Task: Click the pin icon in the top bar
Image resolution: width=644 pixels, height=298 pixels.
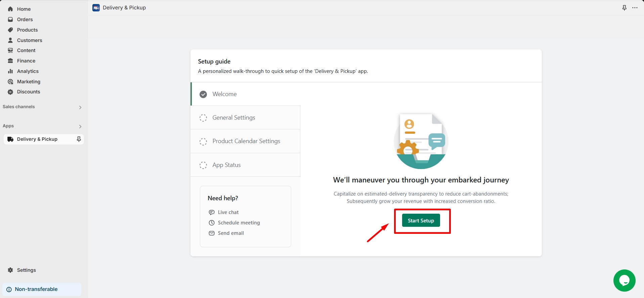Action: pos(625,8)
